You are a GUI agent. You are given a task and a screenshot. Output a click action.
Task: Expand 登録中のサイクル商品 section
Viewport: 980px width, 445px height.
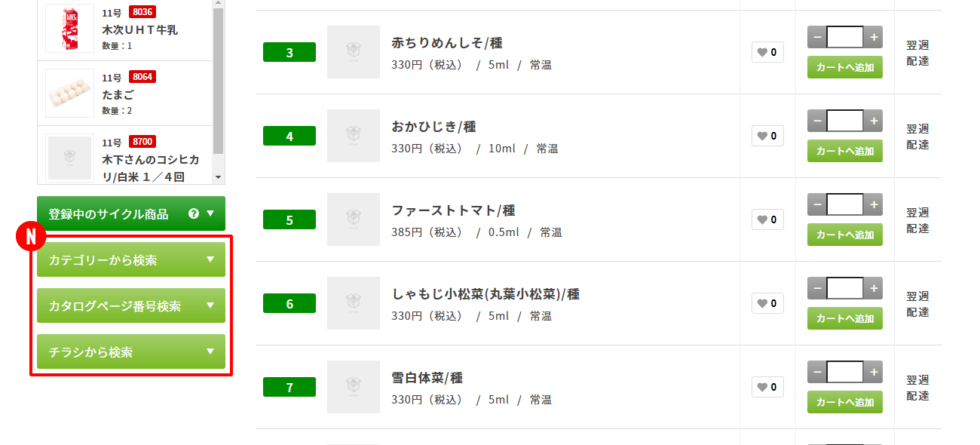[x=131, y=213]
